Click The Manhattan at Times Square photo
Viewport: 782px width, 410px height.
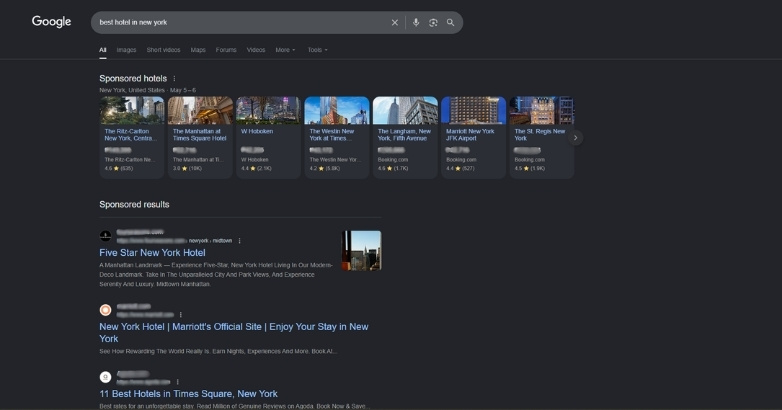pos(200,110)
